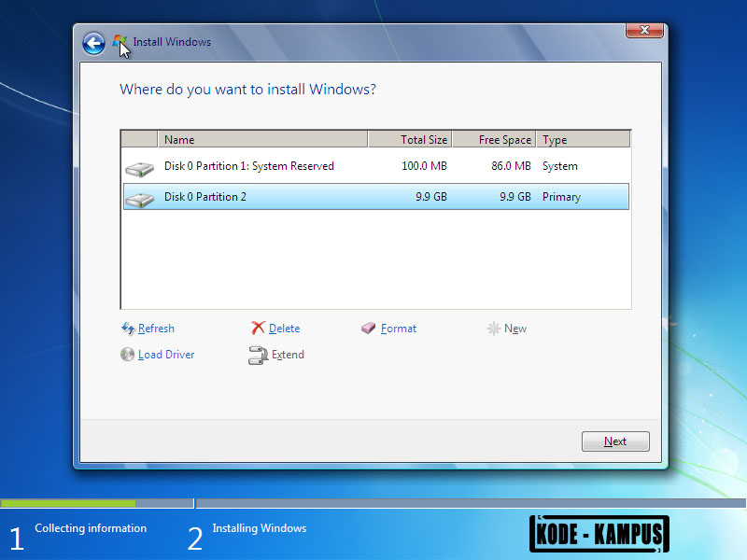Viewport: 747px width, 560px height.
Task: Click the System type cell
Action: point(559,166)
